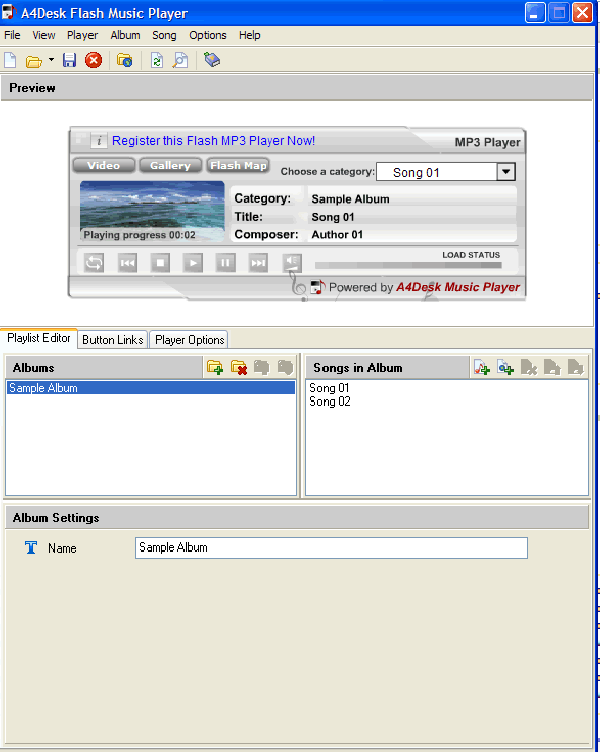600x752 pixels.
Task: Skip to previous track in preview player
Action: point(127,263)
